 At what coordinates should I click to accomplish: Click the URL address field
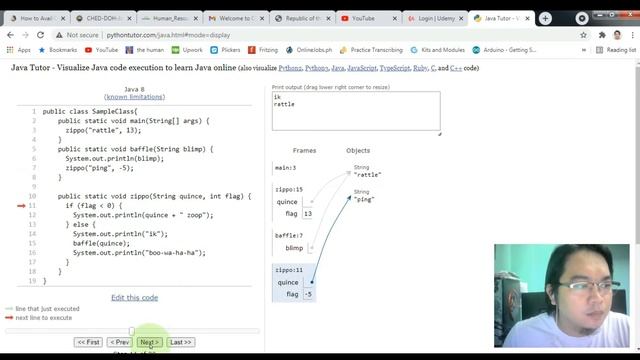168,35
